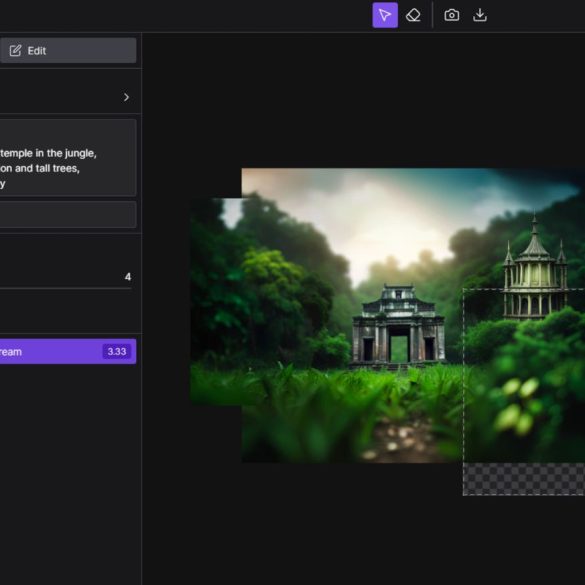Click the pencil icon beside Edit
This screenshot has width=585, height=585.
pos(15,51)
